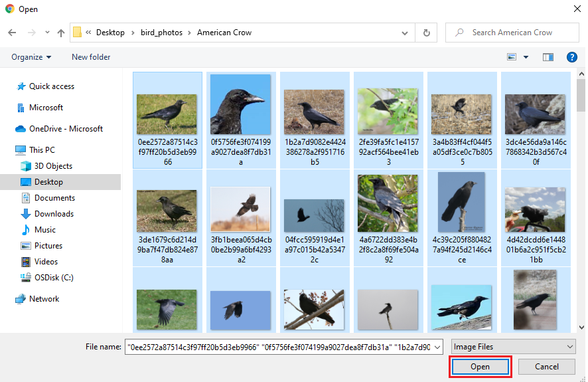This screenshot has height=382, width=588.
Task: Open the view options dropdown arrow
Action: (526, 57)
